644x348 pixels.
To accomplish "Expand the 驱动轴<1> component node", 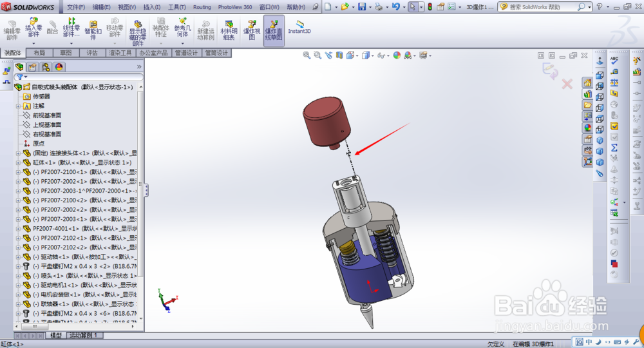I will [18, 257].
